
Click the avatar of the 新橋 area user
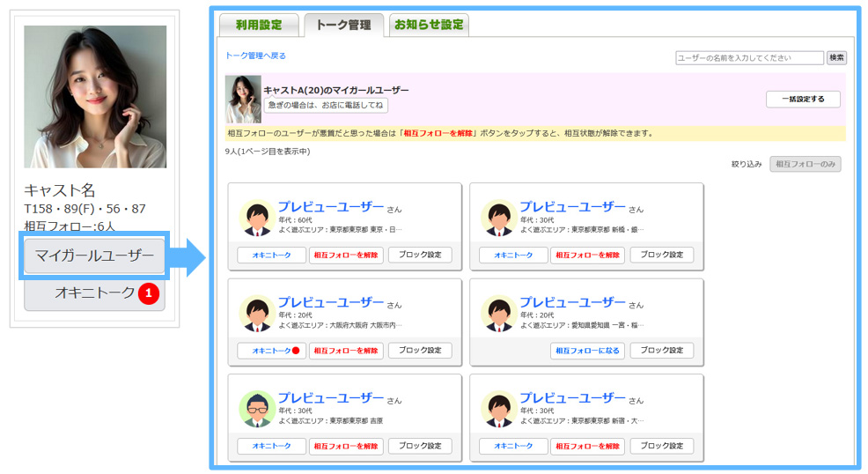coord(498,218)
